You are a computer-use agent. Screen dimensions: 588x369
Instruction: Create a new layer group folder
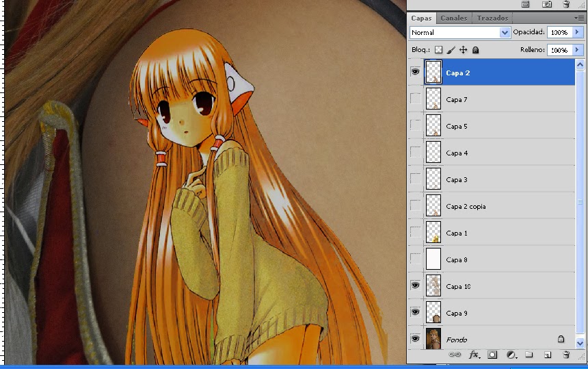[529, 355]
